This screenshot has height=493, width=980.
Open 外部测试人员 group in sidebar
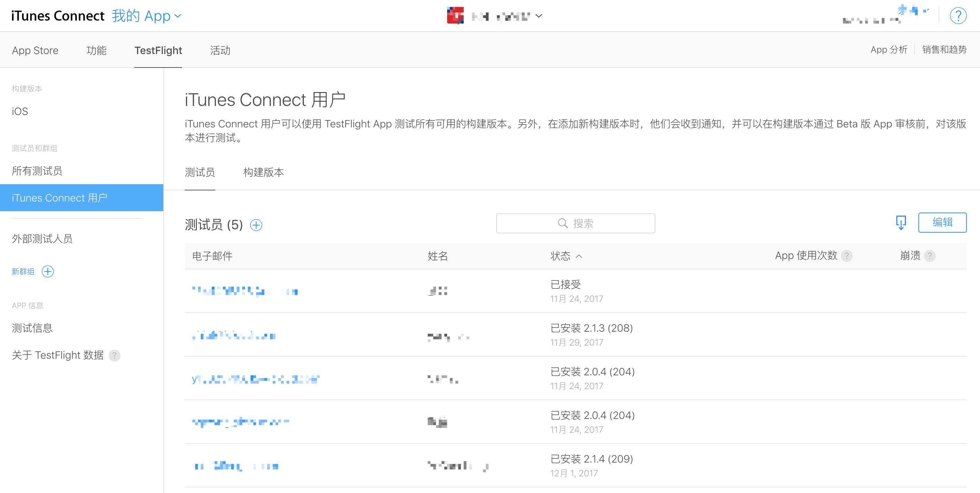coord(42,239)
